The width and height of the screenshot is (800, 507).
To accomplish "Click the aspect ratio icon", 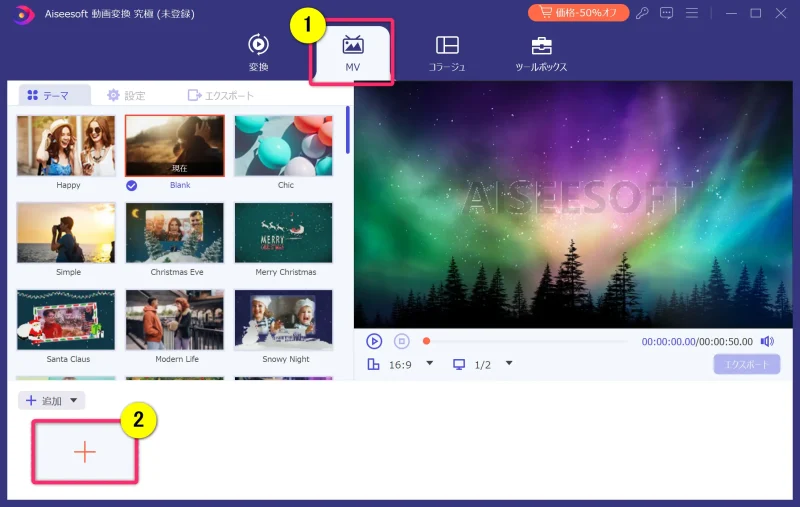I will pos(373,364).
